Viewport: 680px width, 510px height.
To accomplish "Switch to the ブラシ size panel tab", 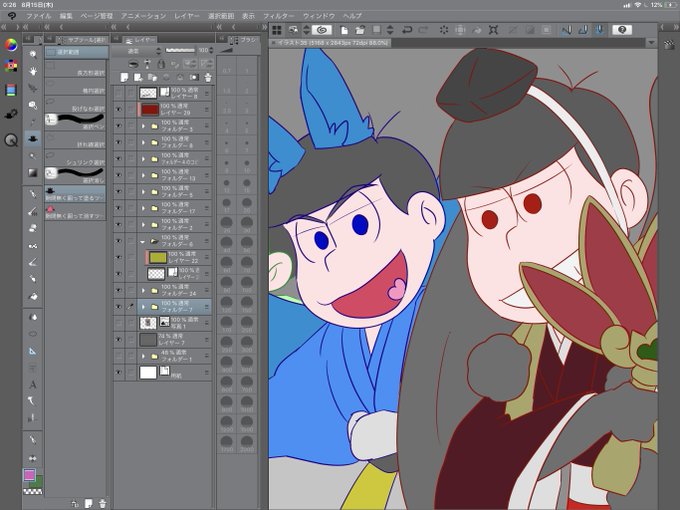I will pyautogui.click(x=244, y=40).
